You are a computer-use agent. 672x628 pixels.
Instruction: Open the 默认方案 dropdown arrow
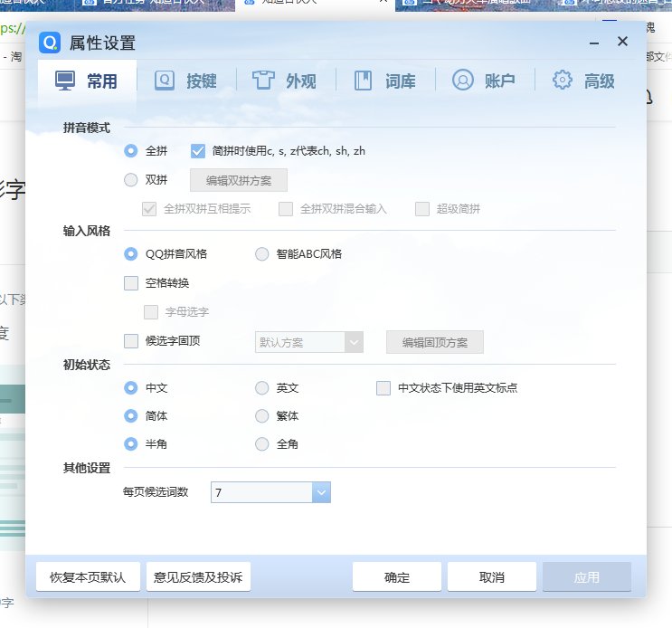(x=354, y=342)
